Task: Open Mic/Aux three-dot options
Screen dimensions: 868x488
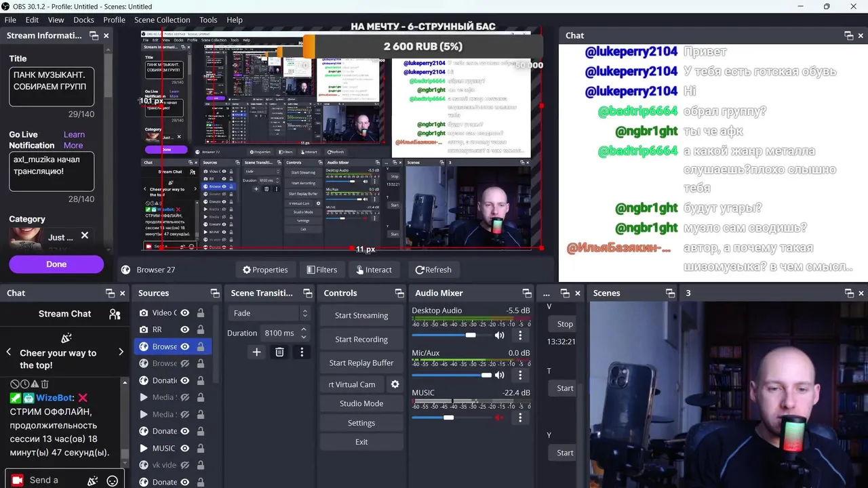Action: [x=521, y=375]
